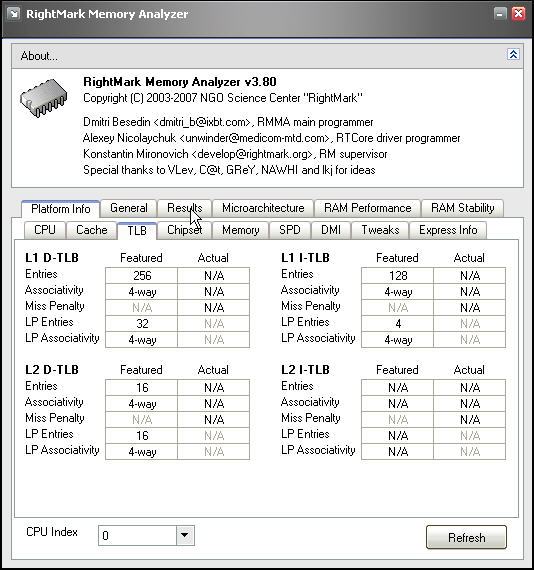Click the L2 D-TLB section heading
Viewport: 534px width, 570px height.
click(52, 370)
